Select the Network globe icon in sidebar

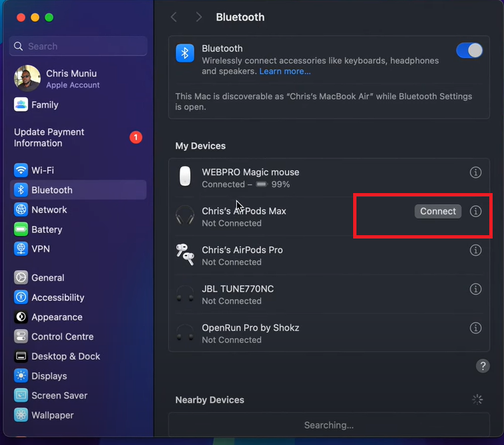pyautogui.click(x=21, y=209)
